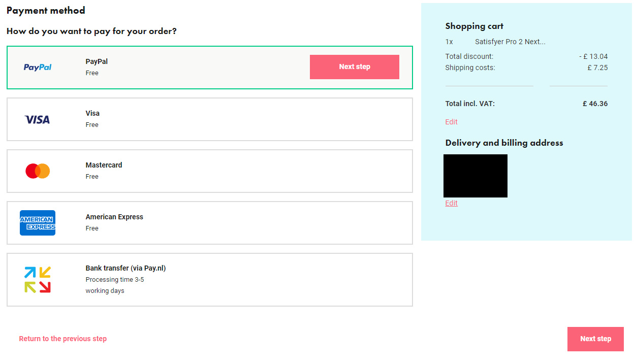Edit the shopping cart

[x=452, y=122]
